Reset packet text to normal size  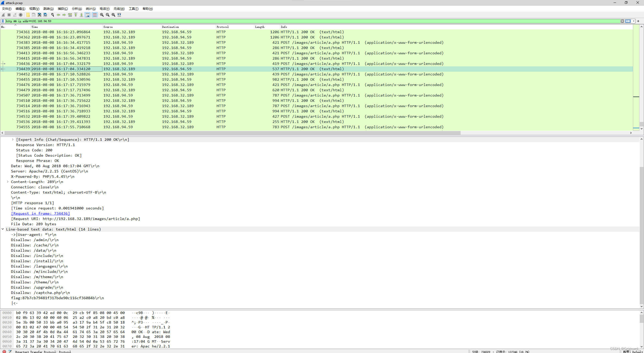(113, 15)
